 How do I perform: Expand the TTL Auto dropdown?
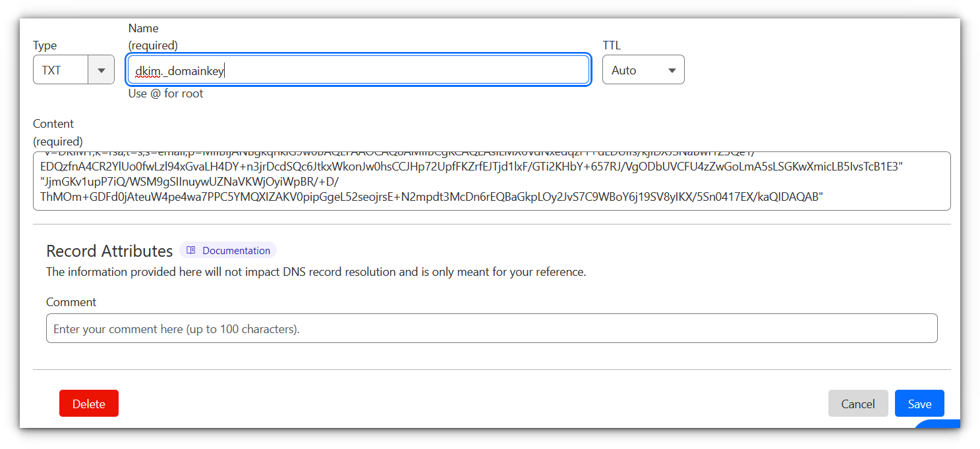[x=643, y=70]
